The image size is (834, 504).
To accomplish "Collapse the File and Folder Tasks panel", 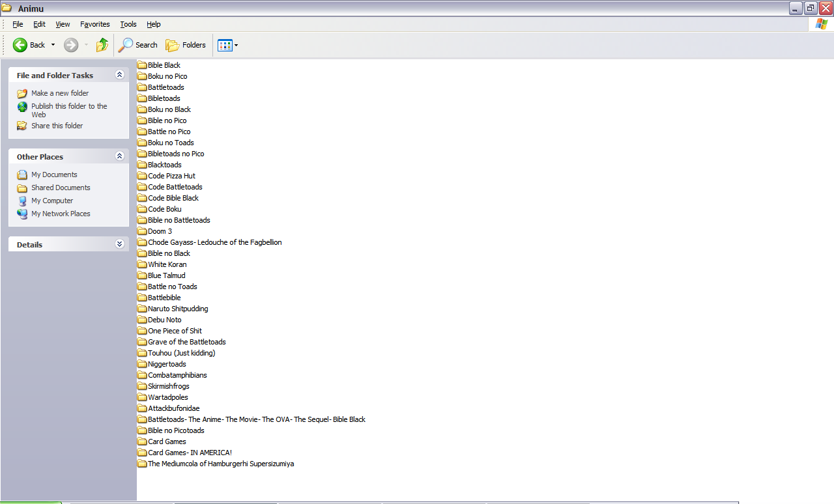I will coord(119,75).
